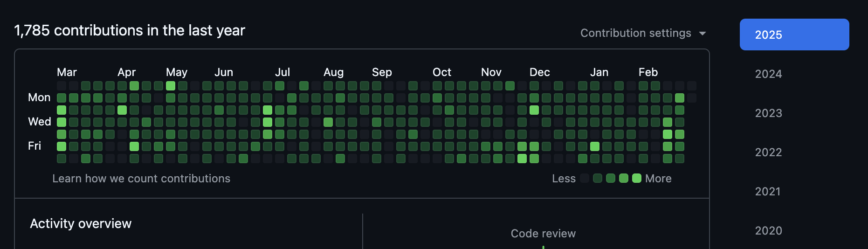Click the Activity overview heading
Viewport: 868px width, 249px height.
[x=81, y=224]
